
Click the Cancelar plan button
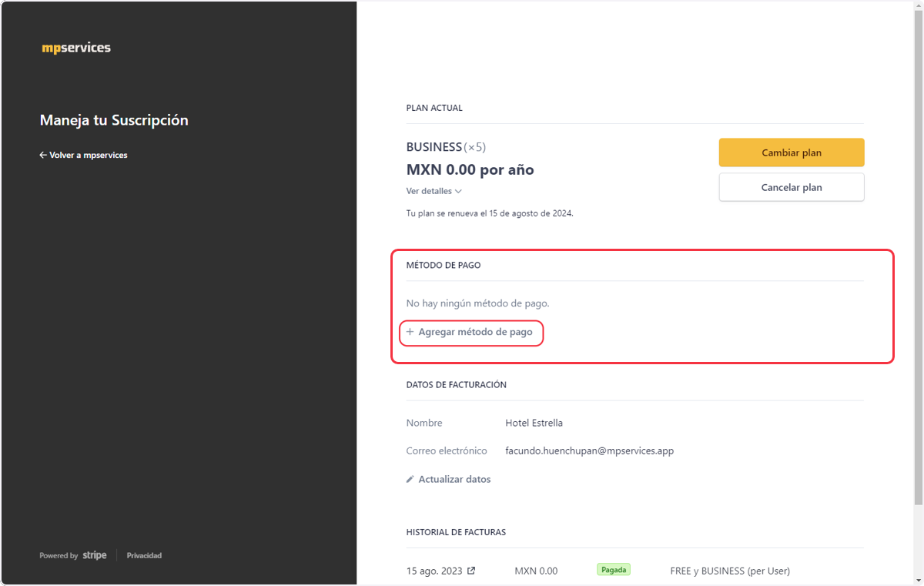point(792,187)
